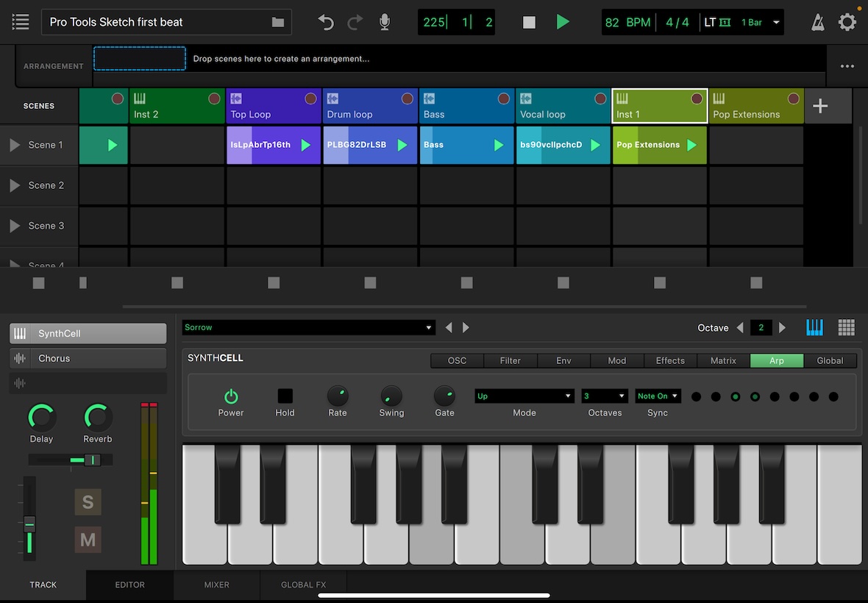Solo the track with S button
This screenshot has width=868, height=603.
click(x=88, y=502)
